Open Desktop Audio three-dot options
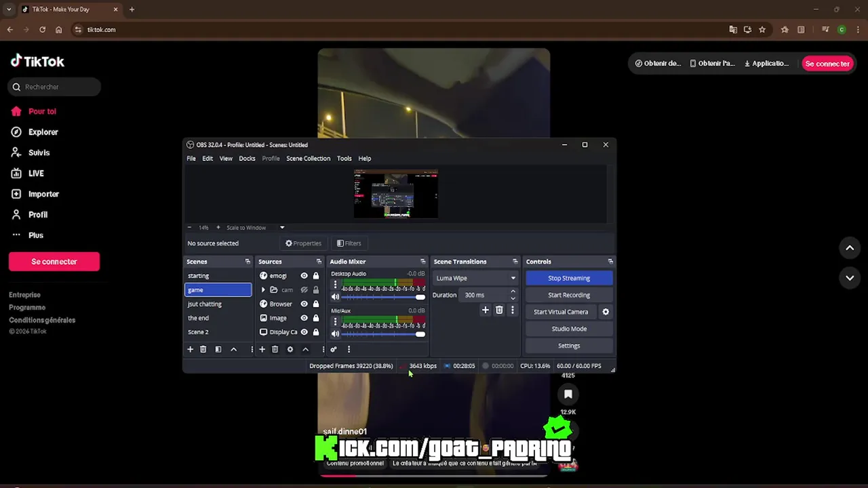This screenshot has width=868, height=488. [335, 285]
